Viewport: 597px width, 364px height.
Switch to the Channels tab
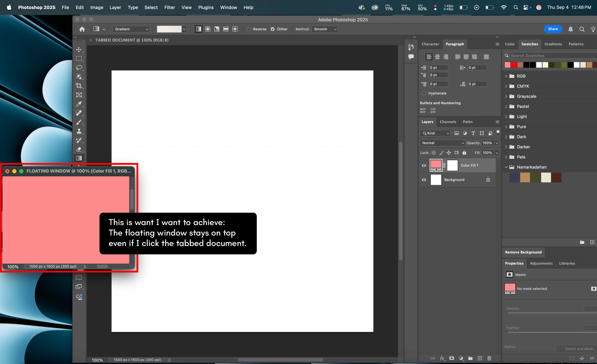pos(448,122)
